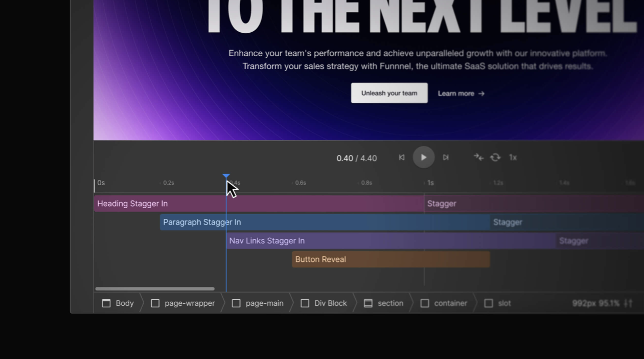The height and width of the screenshot is (359, 644).
Task: Follow the Learn more link
Action: click(x=461, y=94)
